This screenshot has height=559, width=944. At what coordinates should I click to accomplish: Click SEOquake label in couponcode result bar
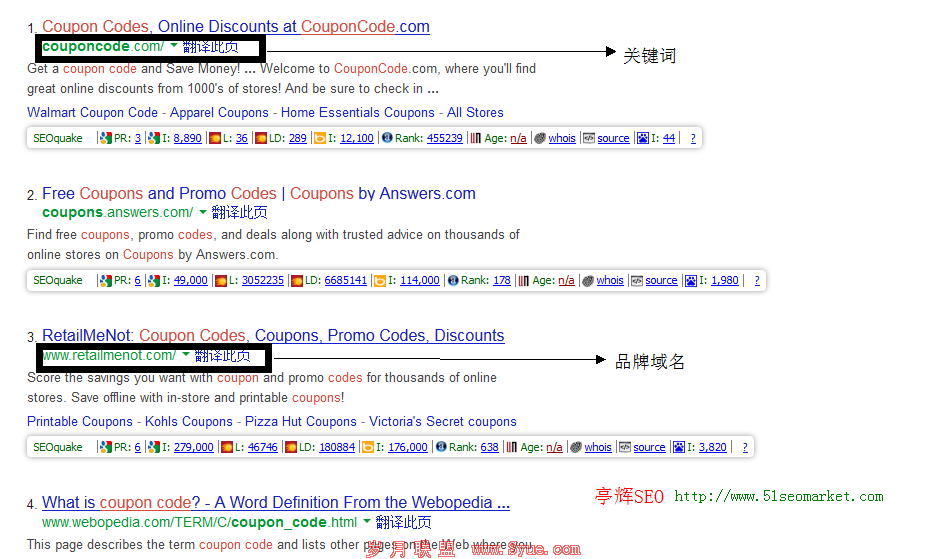(58, 138)
